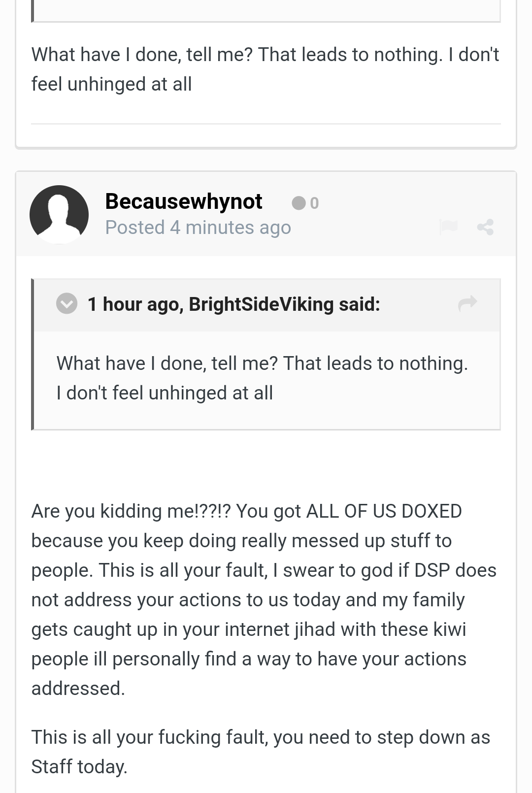Screen dimensions: 532x793
Task: Click BrightSideViking's name in quote header
Action: [x=261, y=304]
